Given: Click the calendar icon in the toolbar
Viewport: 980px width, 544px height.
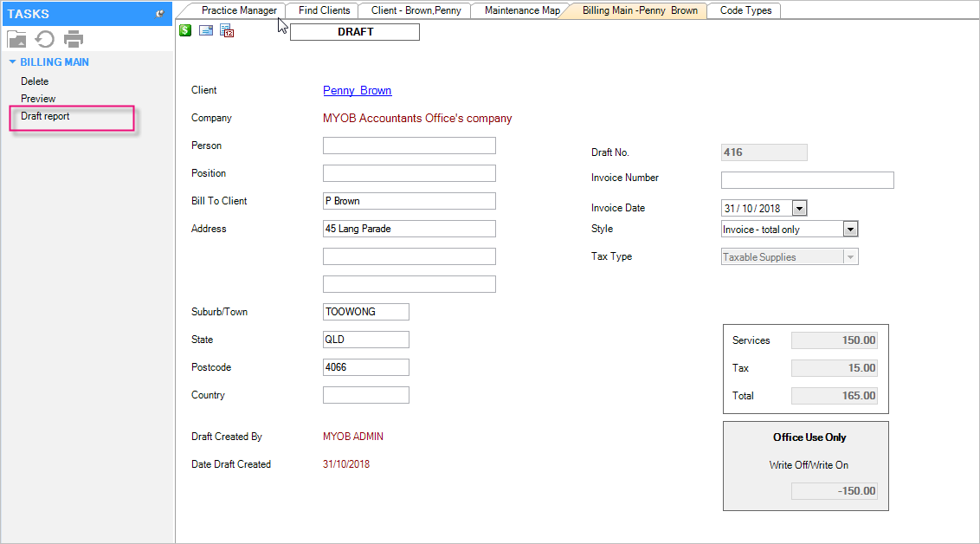Looking at the screenshot, I should (227, 31).
